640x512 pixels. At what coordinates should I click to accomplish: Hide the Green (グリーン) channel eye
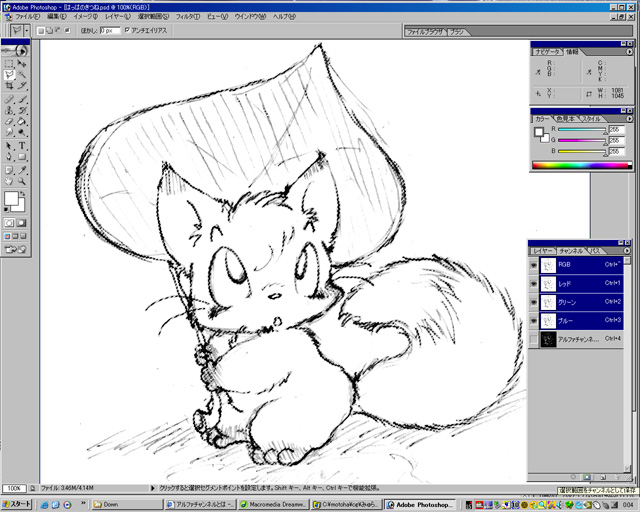tap(533, 302)
